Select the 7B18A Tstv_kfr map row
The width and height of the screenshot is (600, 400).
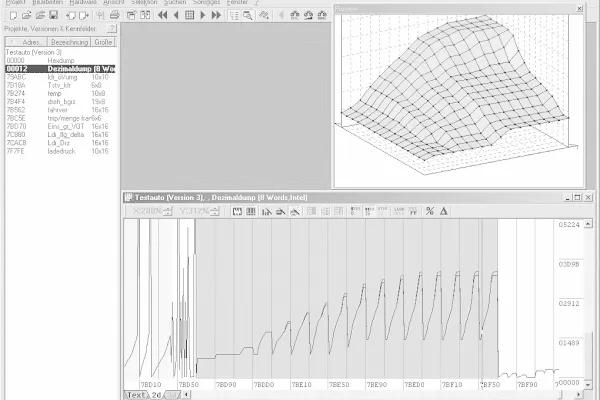click(60, 85)
